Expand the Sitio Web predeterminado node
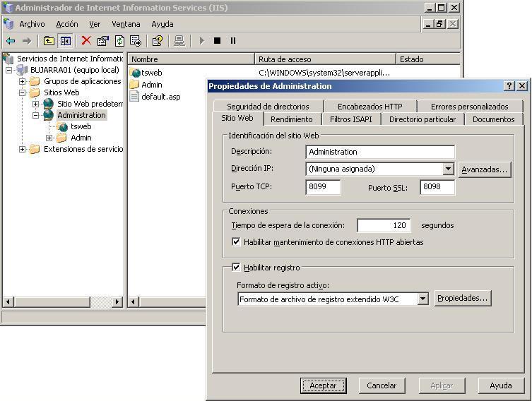532x401 pixels. tap(35, 104)
